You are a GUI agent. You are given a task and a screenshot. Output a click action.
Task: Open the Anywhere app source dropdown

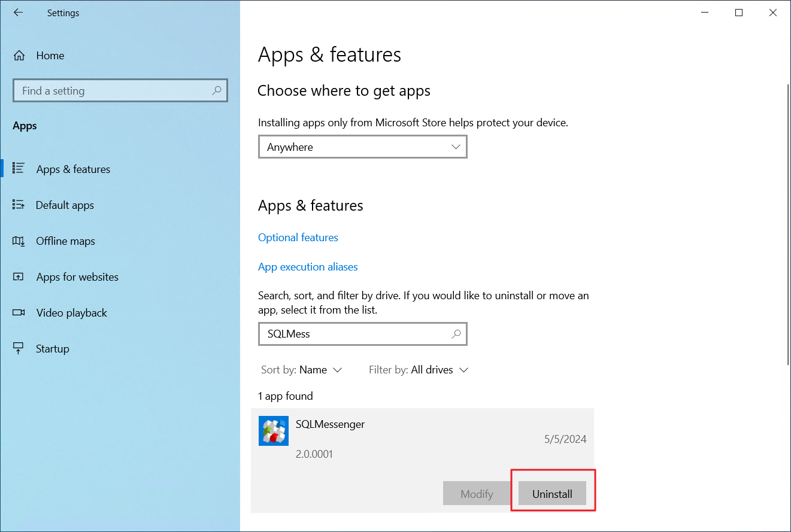pyautogui.click(x=362, y=147)
